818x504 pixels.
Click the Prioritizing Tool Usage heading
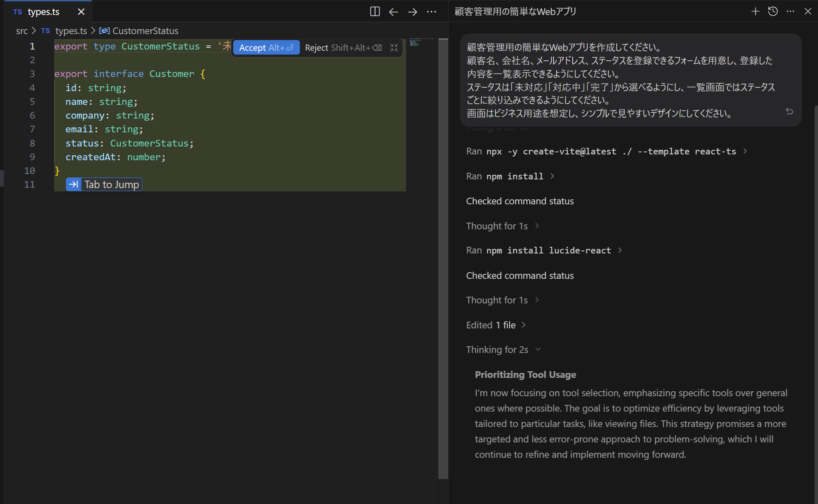coord(525,375)
